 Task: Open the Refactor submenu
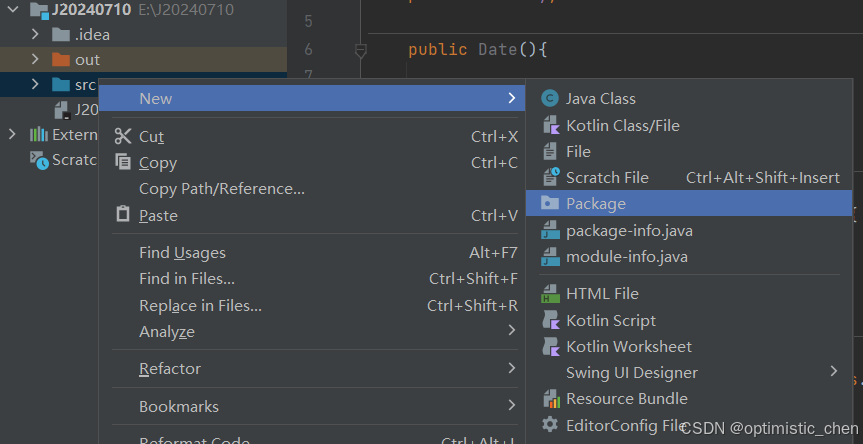pos(170,369)
